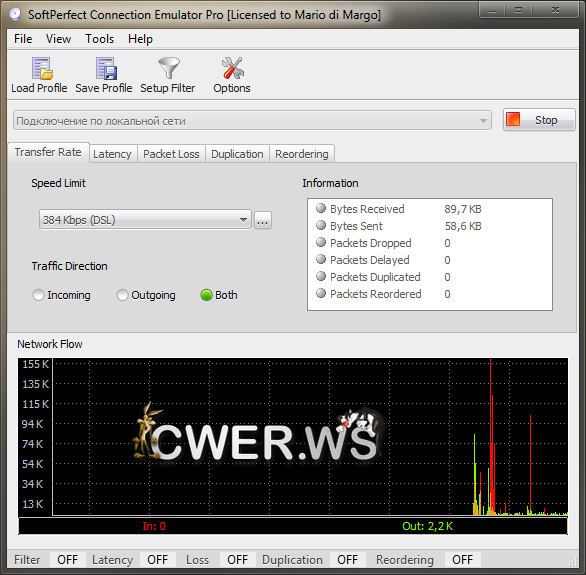Click the Packets Duplicated indicator bullet
The width and height of the screenshot is (586, 575).
(x=321, y=276)
